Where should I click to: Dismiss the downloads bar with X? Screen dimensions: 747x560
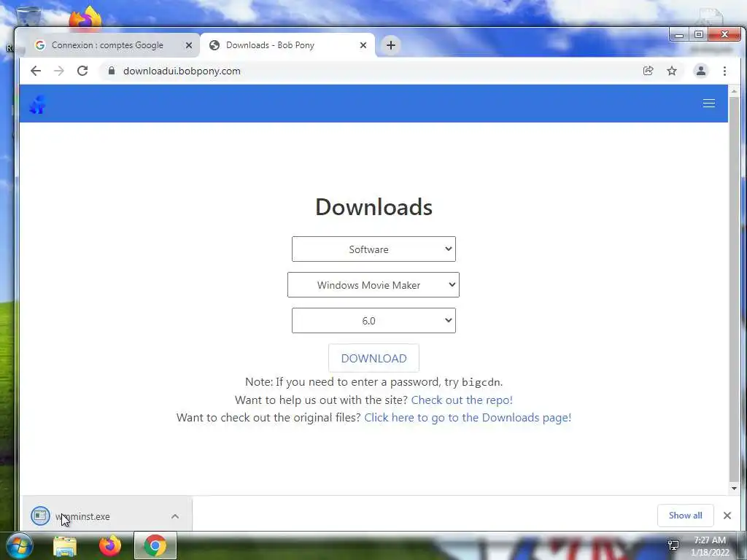point(727,516)
